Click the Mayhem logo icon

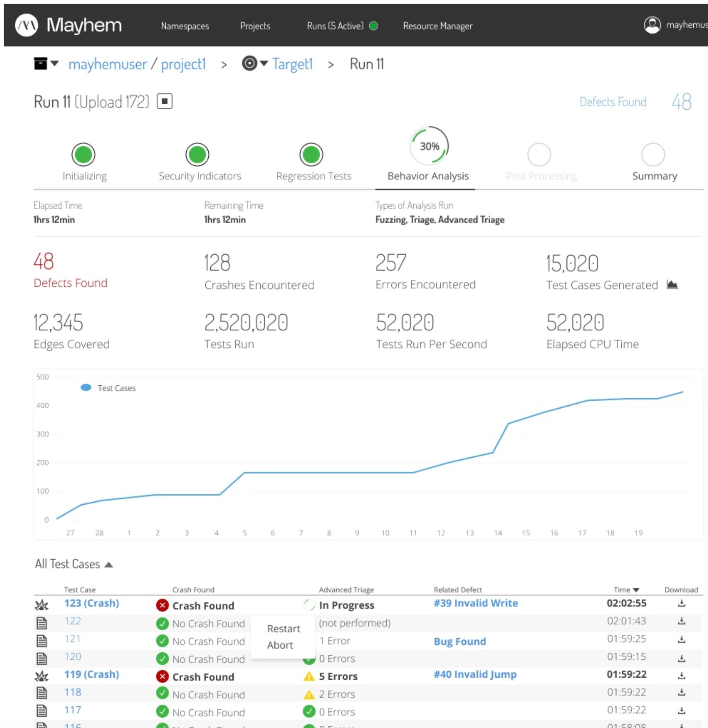click(x=26, y=25)
